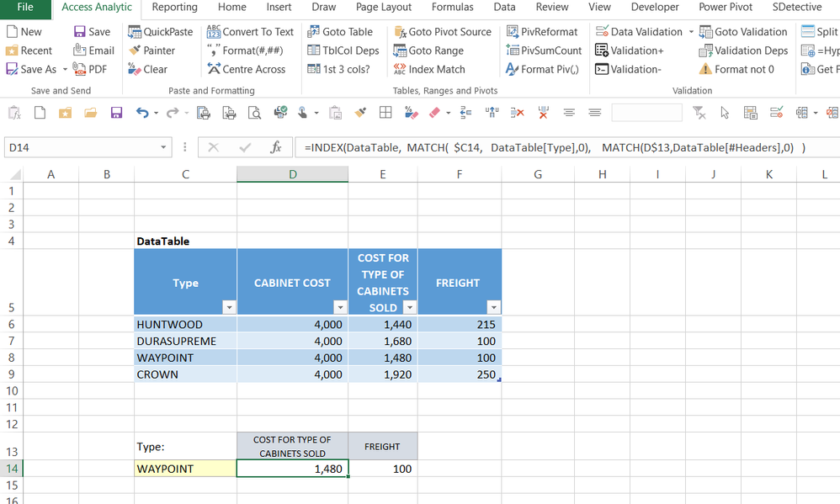Screen dimensions: 840x504
Task: Select column G header
Action: coord(538,174)
